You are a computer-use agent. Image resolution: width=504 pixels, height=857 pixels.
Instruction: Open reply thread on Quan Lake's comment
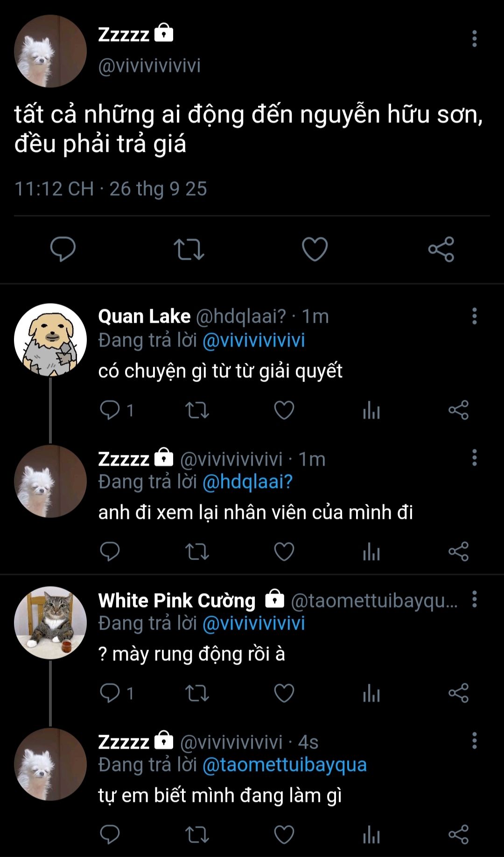pyautogui.click(x=110, y=411)
